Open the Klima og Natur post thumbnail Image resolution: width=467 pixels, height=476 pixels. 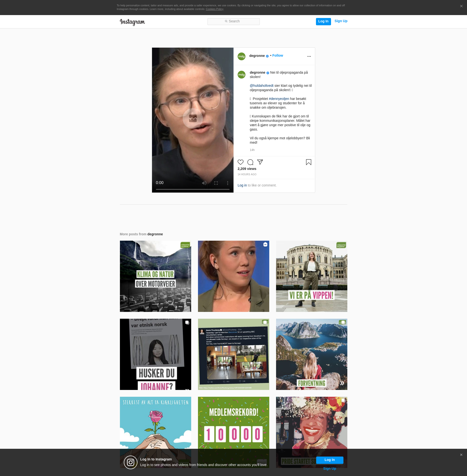(155, 276)
